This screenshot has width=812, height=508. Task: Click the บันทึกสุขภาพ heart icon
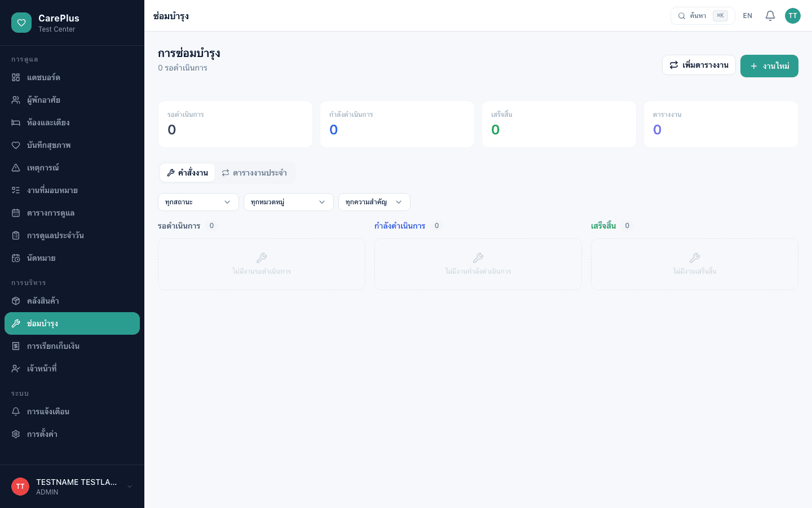16,145
